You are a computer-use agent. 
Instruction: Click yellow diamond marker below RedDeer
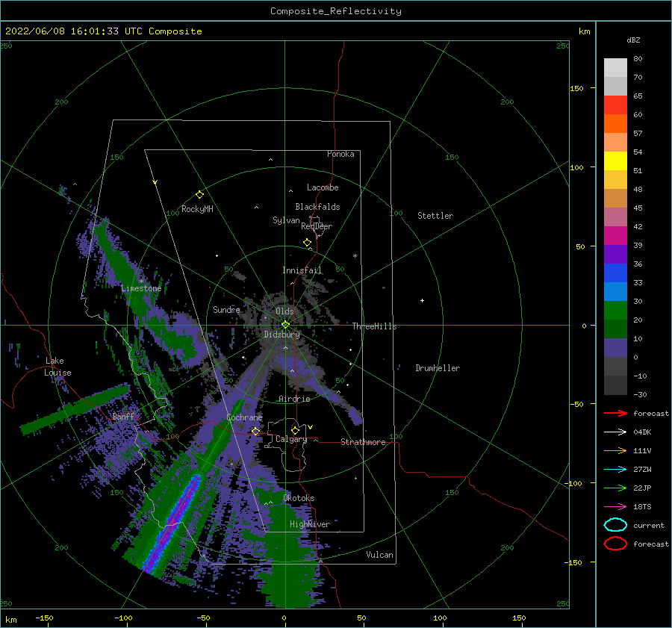(x=307, y=243)
